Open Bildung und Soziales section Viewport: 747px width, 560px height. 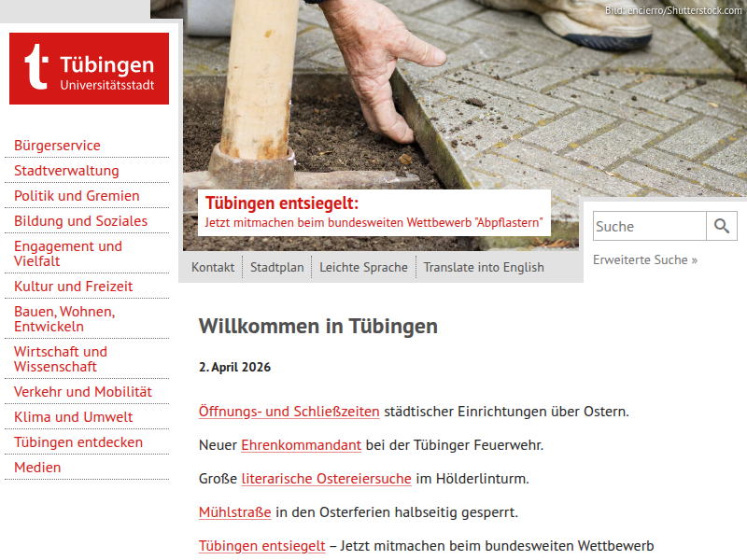tap(80, 221)
